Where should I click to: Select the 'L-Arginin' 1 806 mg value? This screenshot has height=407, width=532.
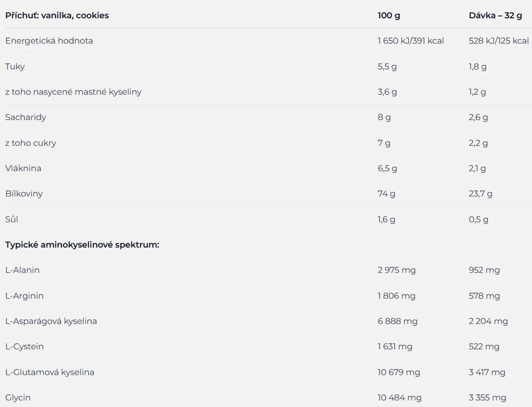396,296
